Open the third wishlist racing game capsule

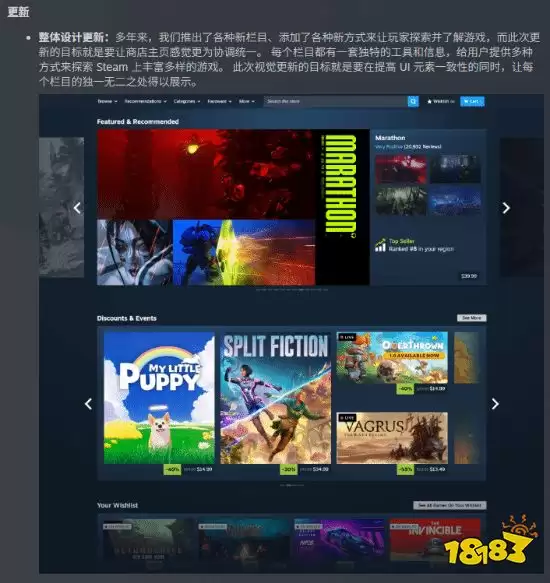tap(339, 540)
